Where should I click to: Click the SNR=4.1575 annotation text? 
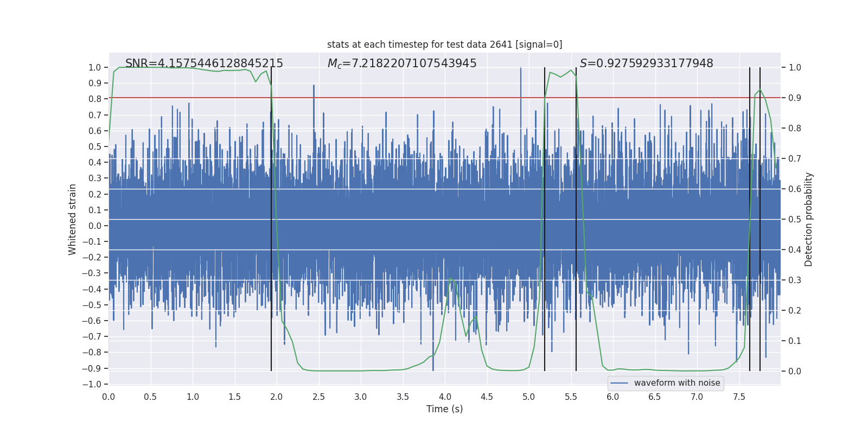tap(204, 63)
